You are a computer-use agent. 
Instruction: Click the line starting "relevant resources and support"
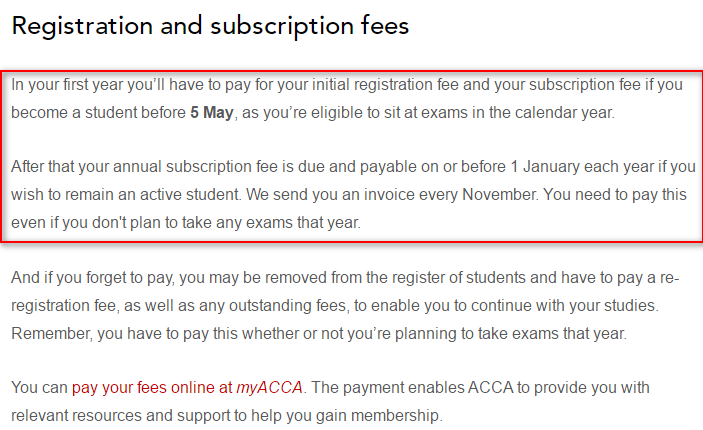click(226, 414)
